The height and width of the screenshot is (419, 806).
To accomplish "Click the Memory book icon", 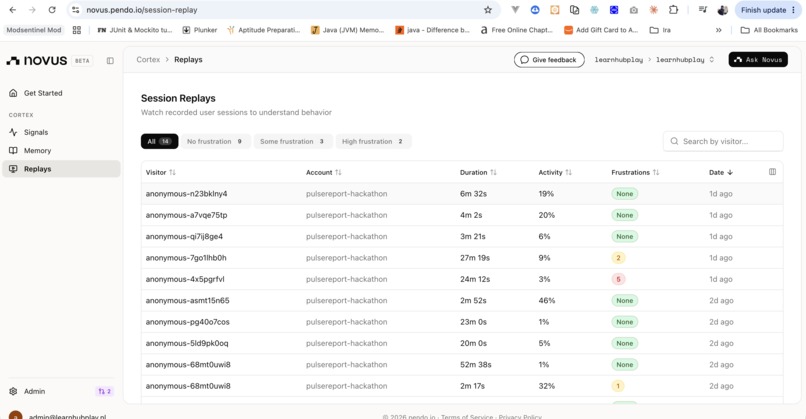I will (13, 151).
